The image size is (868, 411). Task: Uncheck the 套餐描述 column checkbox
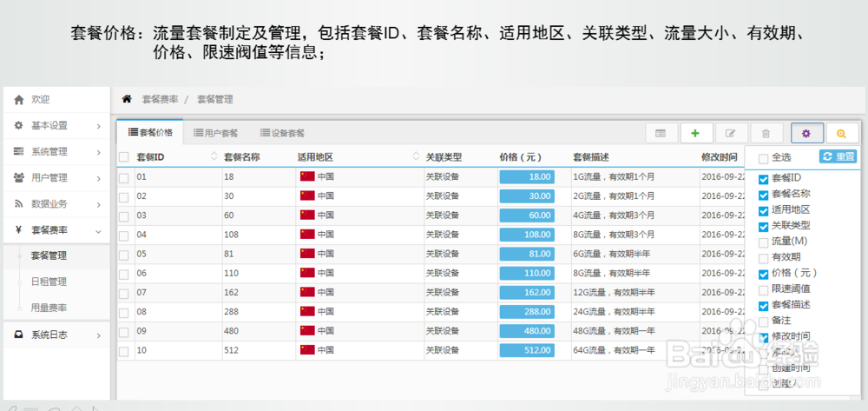pos(763,305)
